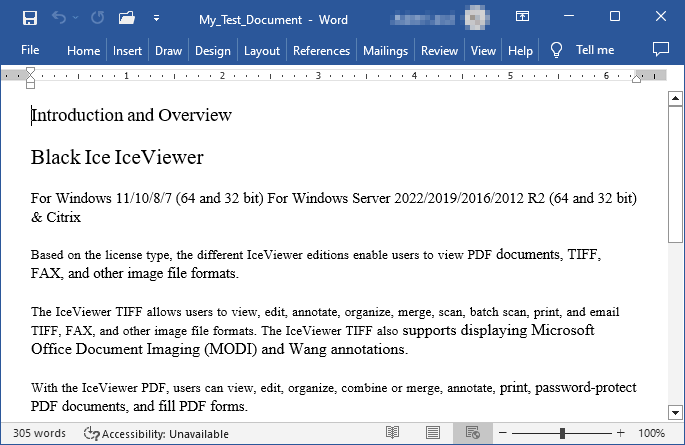The height and width of the screenshot is (445, 685).
Task: Switch to the Home tab
Action: click(83, 51)
